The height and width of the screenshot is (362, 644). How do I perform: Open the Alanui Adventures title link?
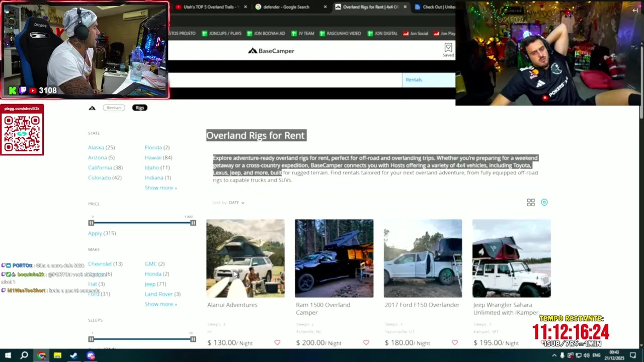tap(232, 305)
